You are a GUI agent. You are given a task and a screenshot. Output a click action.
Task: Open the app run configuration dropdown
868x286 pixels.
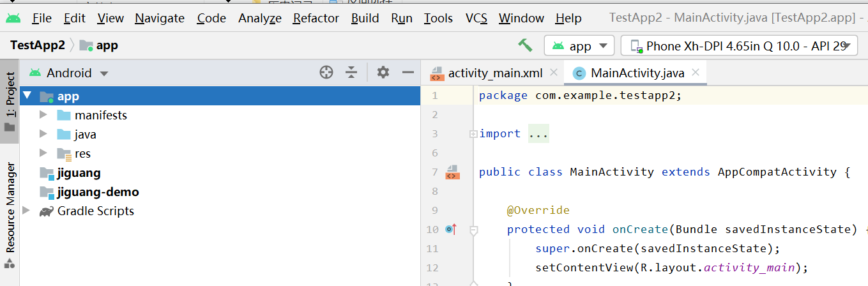tap(579, 46)
